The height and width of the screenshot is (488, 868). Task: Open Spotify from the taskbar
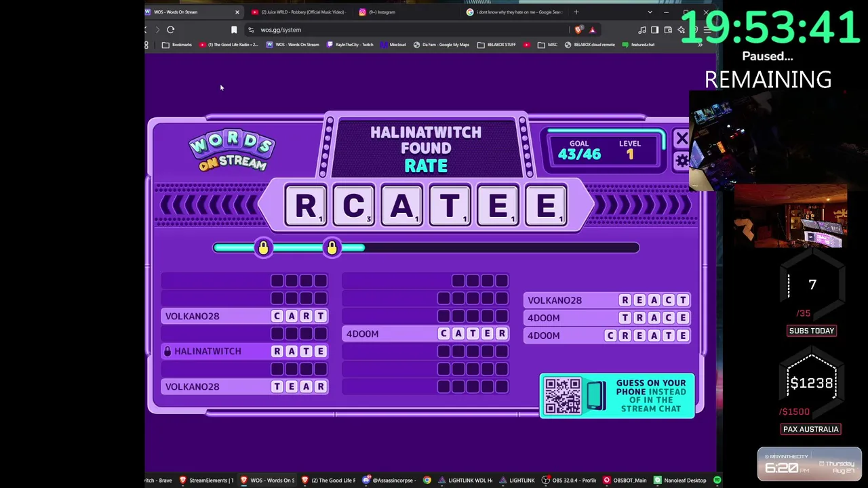coord(717,481)
